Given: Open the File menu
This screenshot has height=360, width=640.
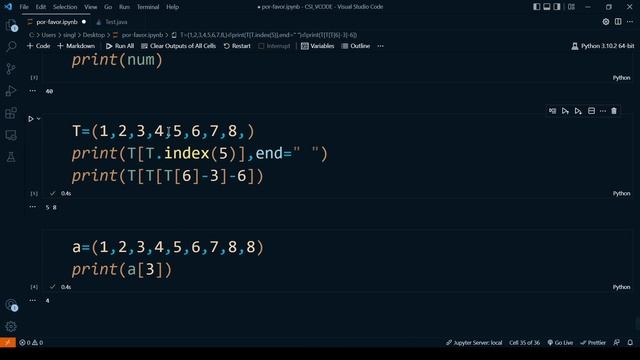Looking at the screenshot, I should pos(24,7).
